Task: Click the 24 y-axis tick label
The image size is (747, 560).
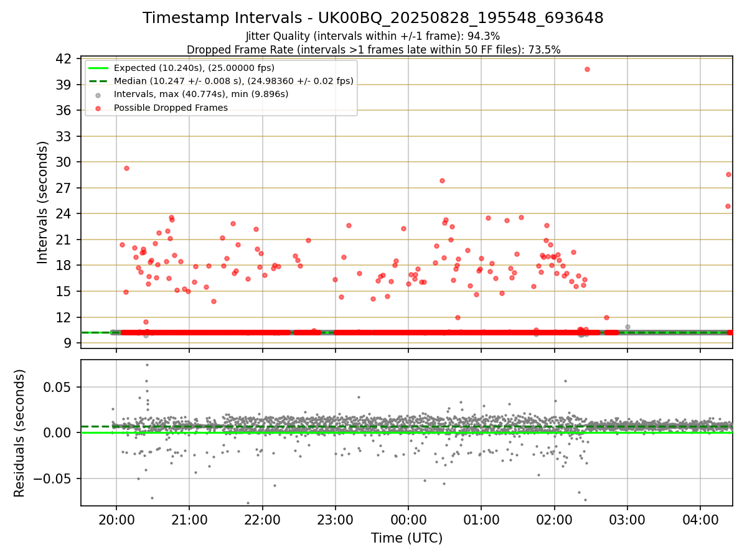Action: [63, 213]
